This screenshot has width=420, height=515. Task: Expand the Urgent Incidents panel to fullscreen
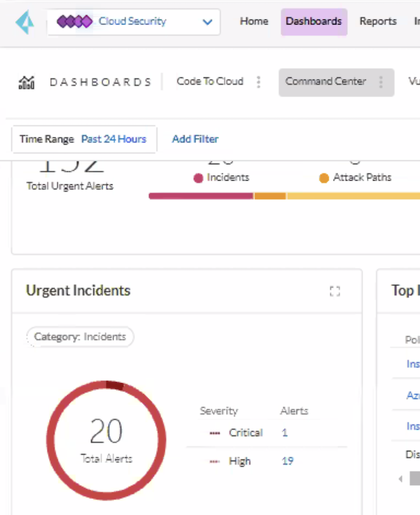pyautogui.click(x=335, y=291)
